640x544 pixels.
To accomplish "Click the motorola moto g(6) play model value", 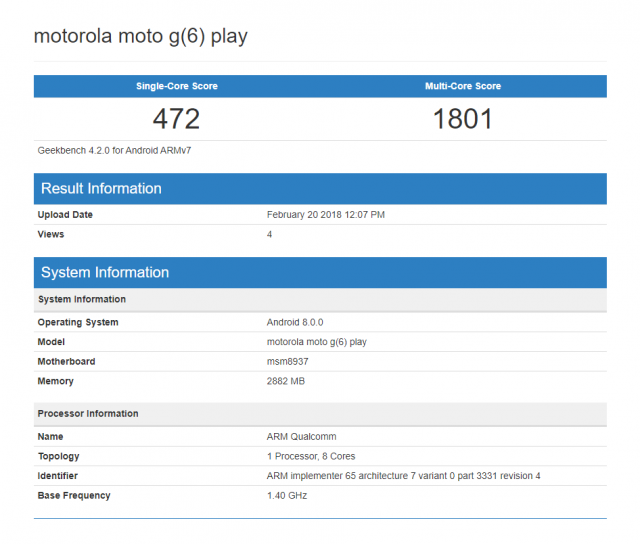I will (317, 342).
